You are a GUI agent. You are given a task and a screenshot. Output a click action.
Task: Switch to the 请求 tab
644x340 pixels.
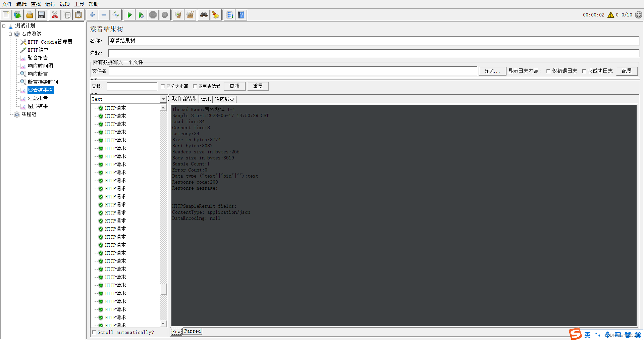206,99
